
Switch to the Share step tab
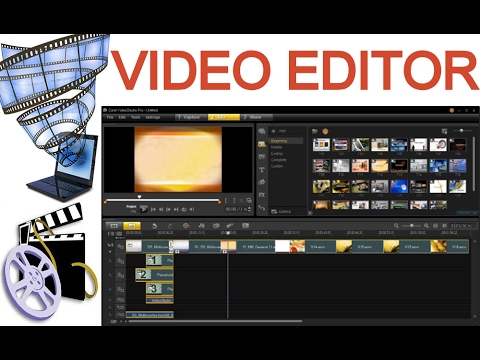pos(256,117)
